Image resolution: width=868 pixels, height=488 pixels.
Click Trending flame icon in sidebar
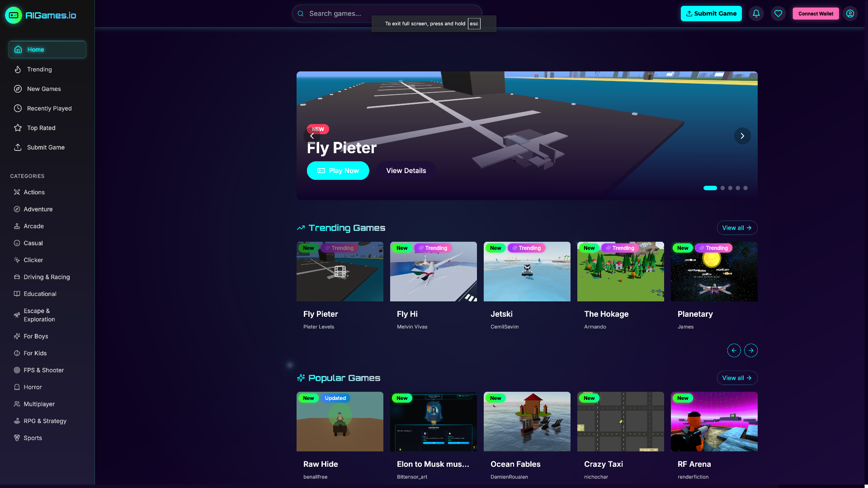[18, 69]
